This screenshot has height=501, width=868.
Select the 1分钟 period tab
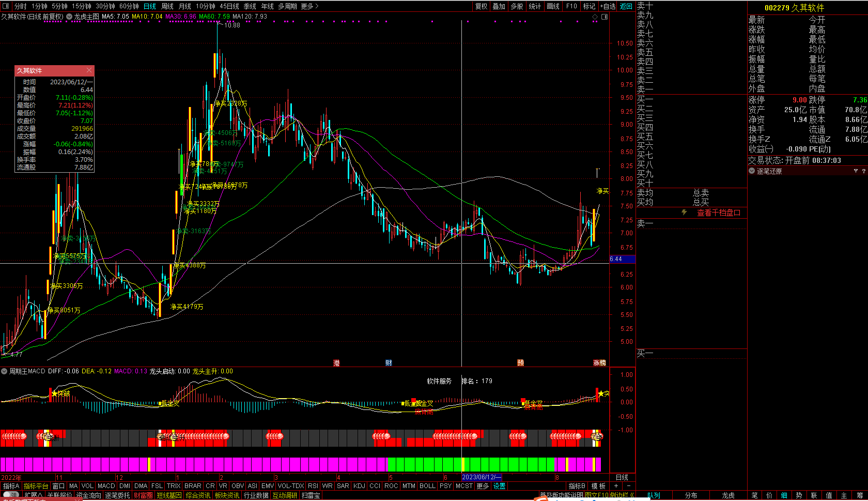pyautogui.click(x=39, y=6)
